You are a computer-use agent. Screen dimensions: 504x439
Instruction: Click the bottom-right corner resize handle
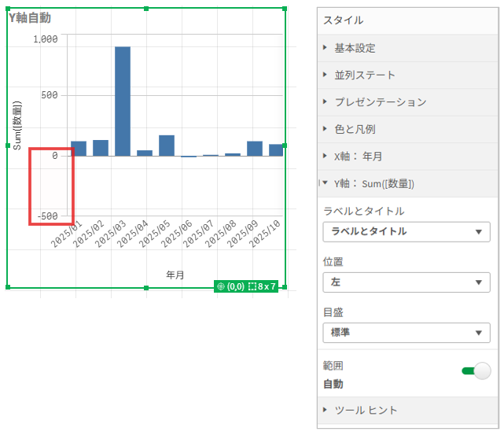[x=285, y=287]
